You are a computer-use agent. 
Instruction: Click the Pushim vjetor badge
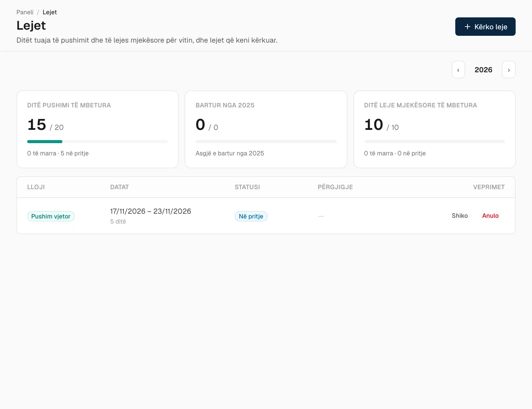[x=51, y=216]
